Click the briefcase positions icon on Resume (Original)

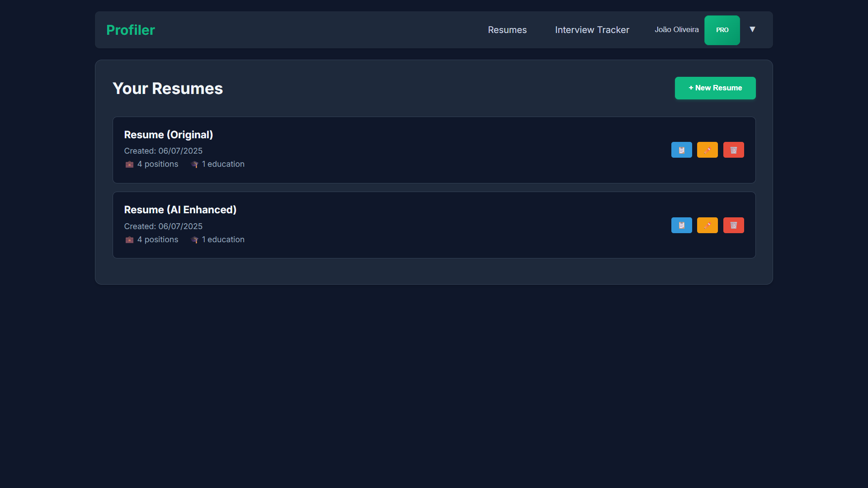129,164
